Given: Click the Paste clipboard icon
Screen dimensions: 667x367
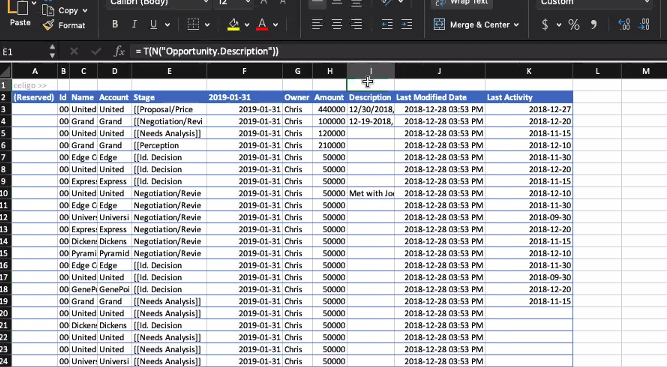Looking at the screenshot, I should [19, 7].
